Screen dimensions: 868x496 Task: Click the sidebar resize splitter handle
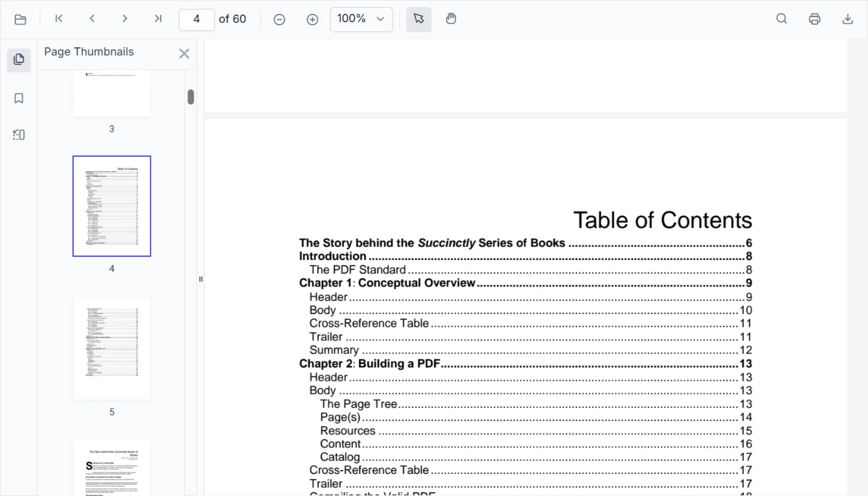click(x=201, y=279)
